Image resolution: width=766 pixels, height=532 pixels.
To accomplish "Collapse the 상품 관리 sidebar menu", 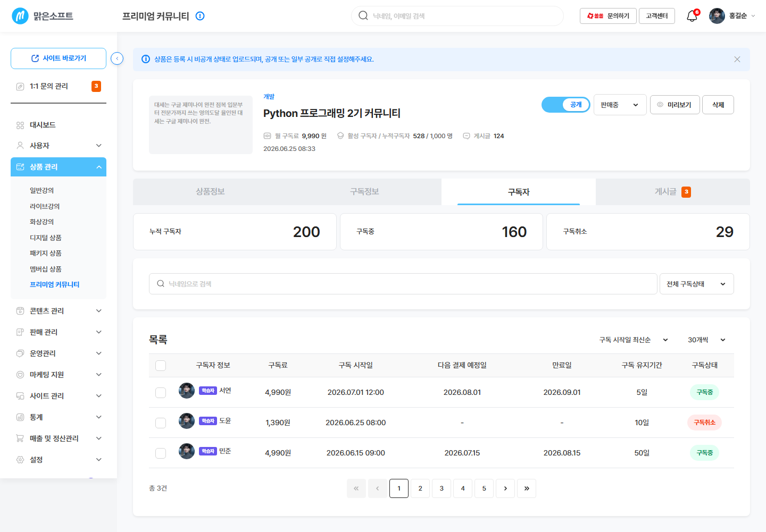I will [x=99, y=167].
